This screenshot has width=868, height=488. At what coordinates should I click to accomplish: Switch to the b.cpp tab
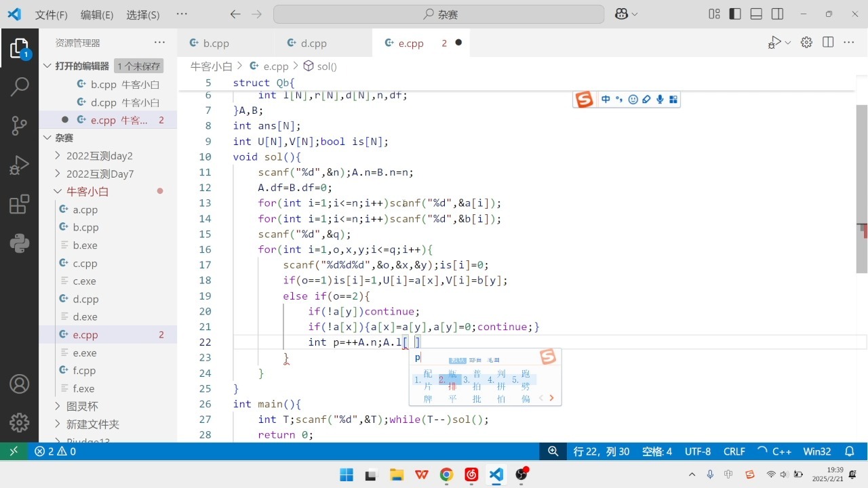pyautogui.click(x=227, y=43)
